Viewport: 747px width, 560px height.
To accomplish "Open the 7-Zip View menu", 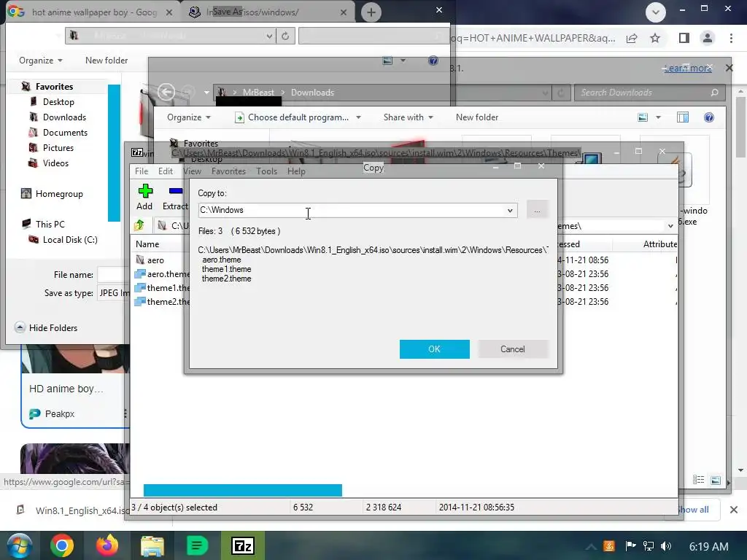I will (x=192, y=171).
